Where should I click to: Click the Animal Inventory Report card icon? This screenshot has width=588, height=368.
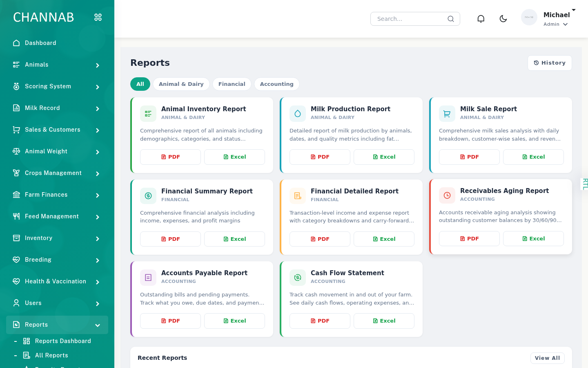[148, 114]
